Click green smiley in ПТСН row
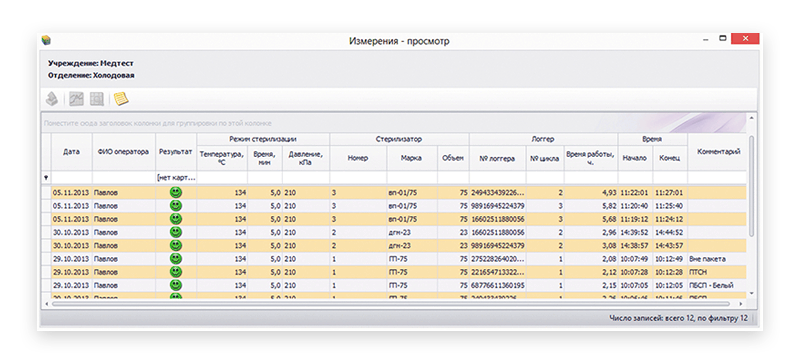The height and width of the screenshot is (364, 800). point(176,272)
